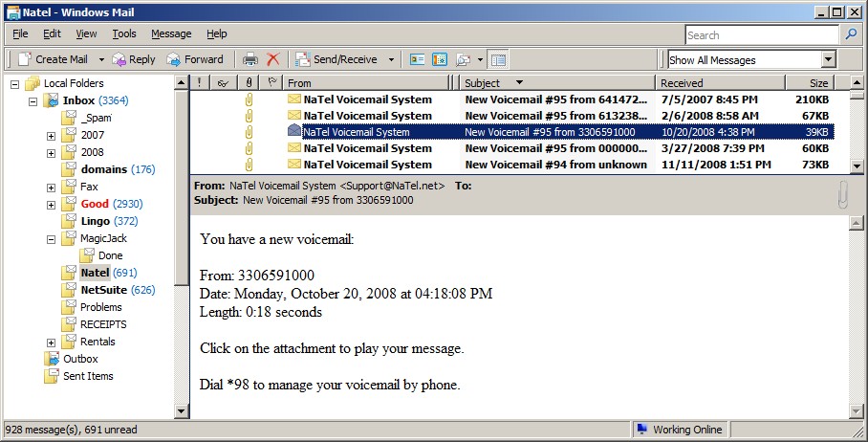Expand the 2007 folder
The width and height of the screenshot is (868, 442).
tap(51, 136)
